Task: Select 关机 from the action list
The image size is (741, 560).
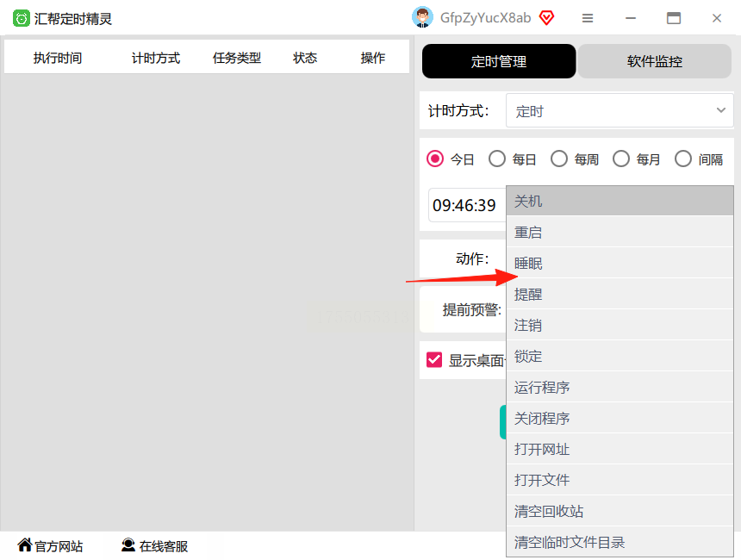Action: point(620,202)
